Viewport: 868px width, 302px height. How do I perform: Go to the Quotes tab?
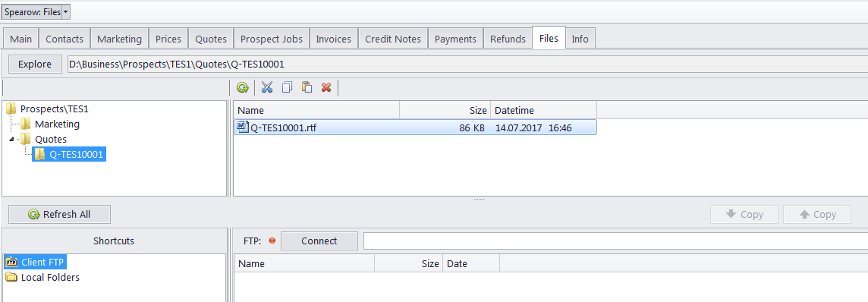coord(211,39)
